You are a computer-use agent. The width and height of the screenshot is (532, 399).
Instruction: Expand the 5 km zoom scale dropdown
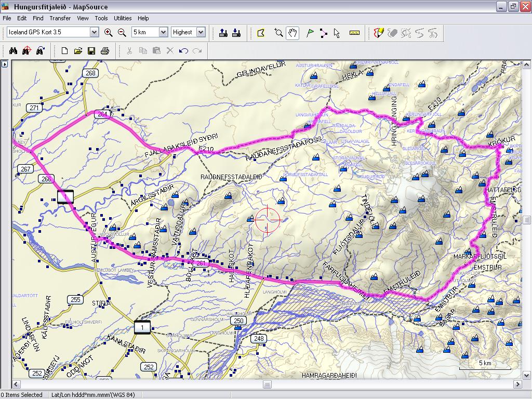(163, 32)
